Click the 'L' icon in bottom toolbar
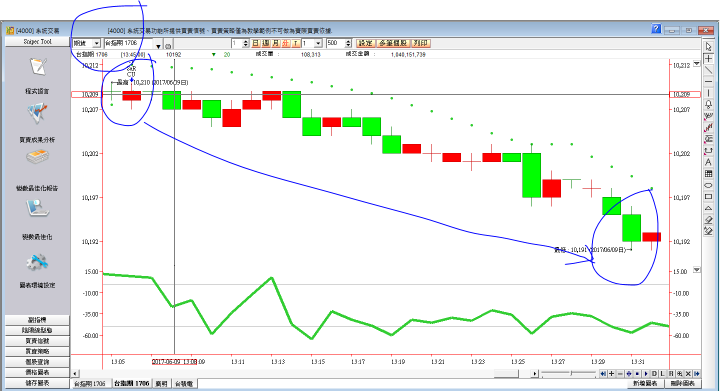This screenshot has height=391, width=720. click(662, 374)
